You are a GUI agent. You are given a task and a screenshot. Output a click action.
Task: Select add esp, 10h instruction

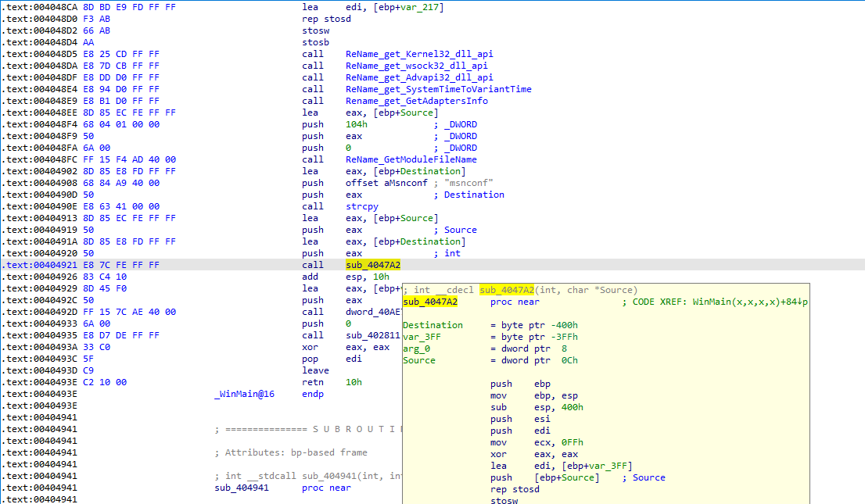pos(346,277)
